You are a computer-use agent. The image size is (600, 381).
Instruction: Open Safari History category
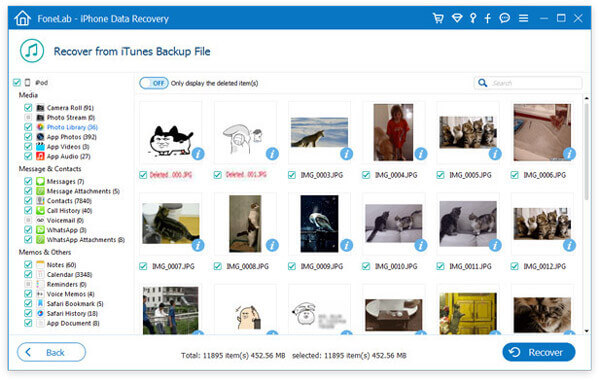pos(72,313)
